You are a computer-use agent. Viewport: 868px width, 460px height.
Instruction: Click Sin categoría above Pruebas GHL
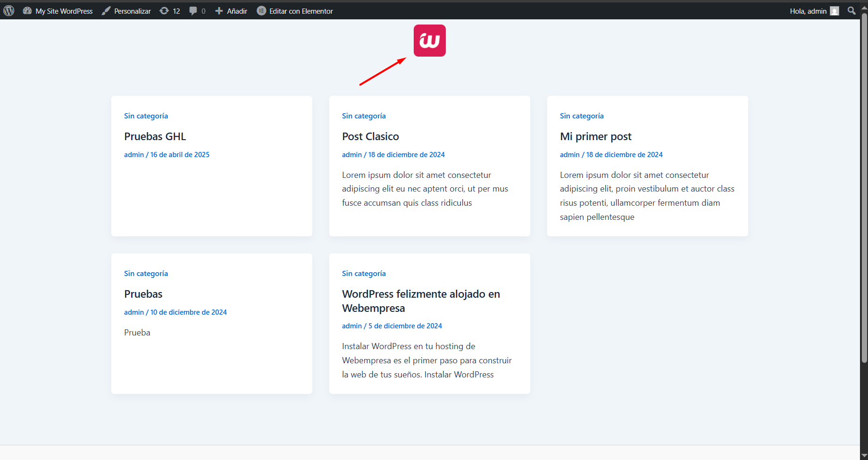[x=146, y=116]
